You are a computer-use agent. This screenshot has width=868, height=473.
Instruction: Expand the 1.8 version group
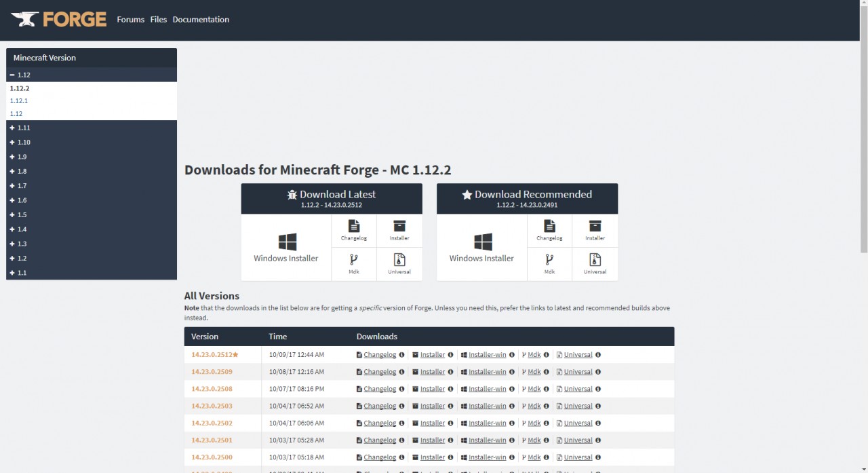tap(92, 172)
